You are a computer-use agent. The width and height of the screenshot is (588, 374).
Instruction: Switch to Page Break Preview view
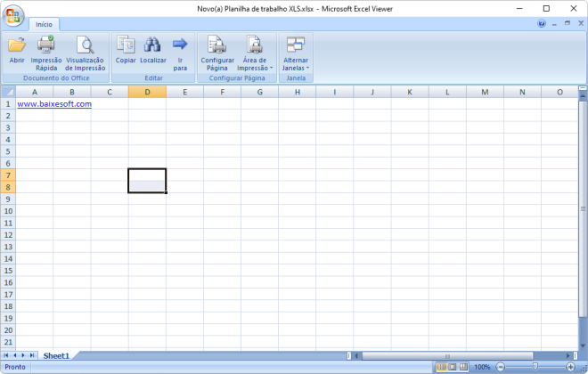(464, 367)
